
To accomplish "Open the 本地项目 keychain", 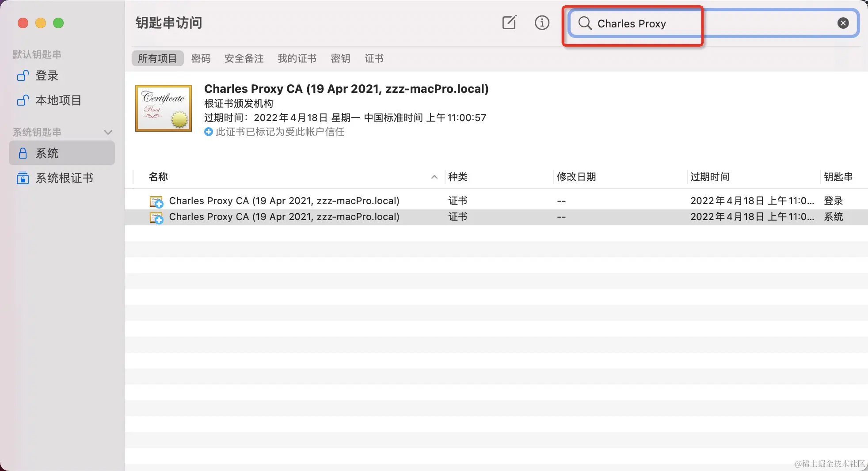I will point(62,100).
